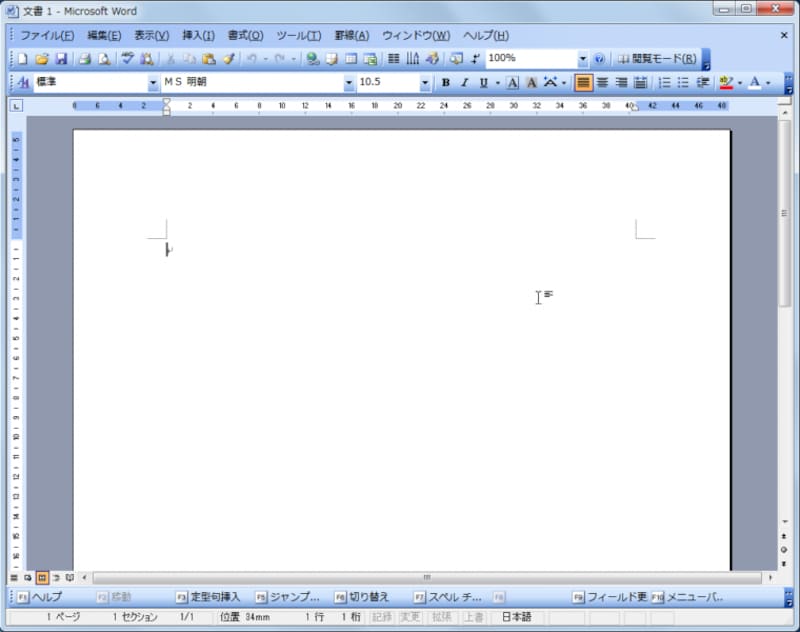Create a new blank document
The width and height of the screenshot is (800, 632).
click(x=22, y=58)
